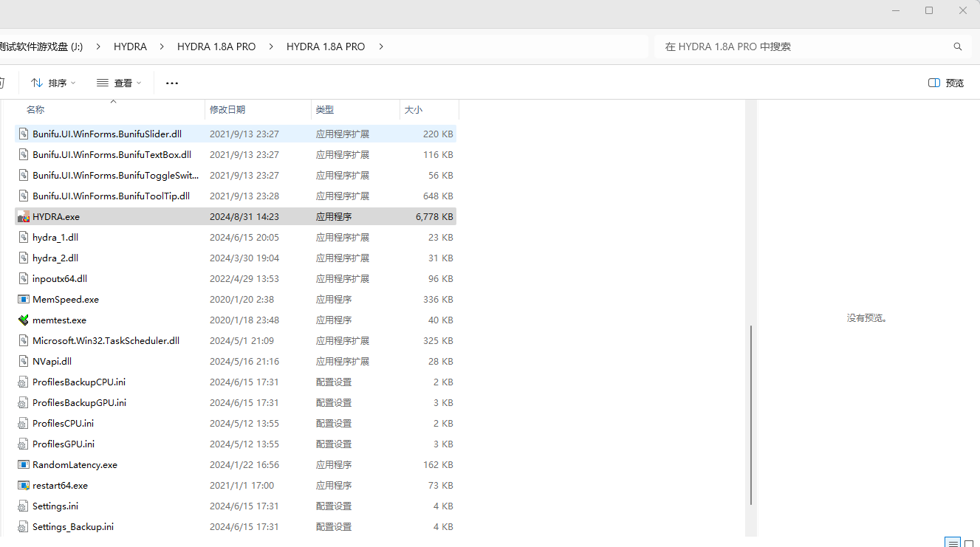Image resolution: width=980 pixels, height=547 pixels.
Task: Sort by the 修改日期 column header
Action: 227,109
